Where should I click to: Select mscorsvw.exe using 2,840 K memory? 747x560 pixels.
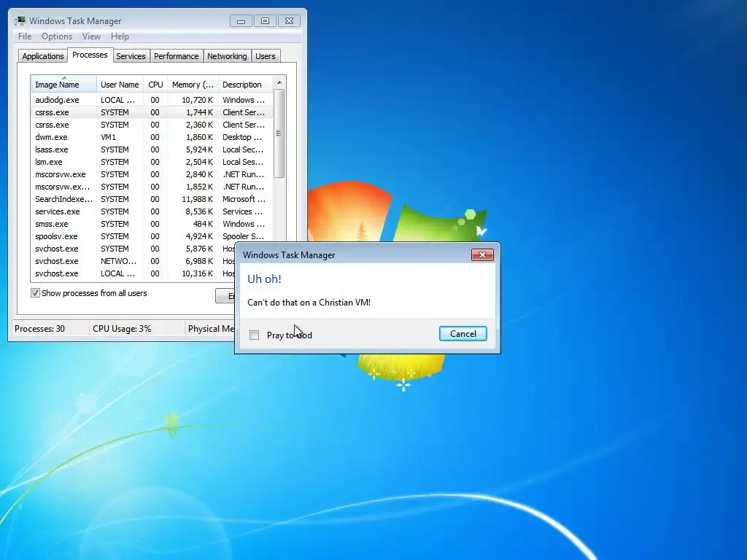coord(152,174)
